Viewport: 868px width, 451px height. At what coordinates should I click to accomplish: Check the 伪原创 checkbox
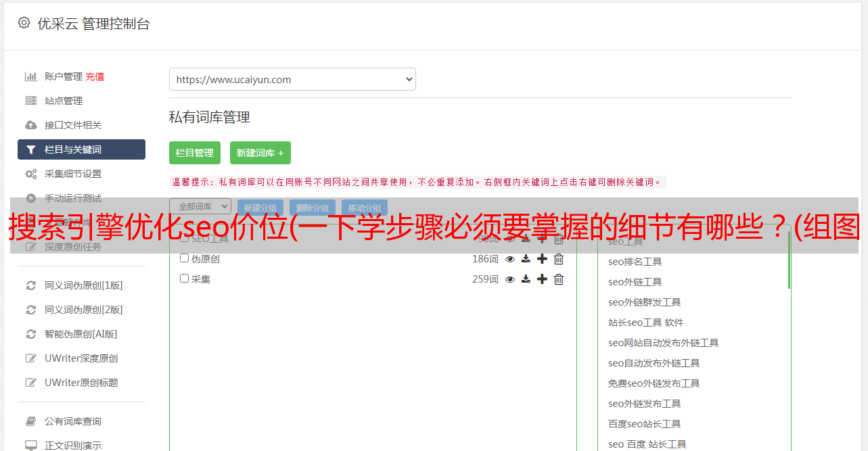pyautogui.click(x=184, y=258)
